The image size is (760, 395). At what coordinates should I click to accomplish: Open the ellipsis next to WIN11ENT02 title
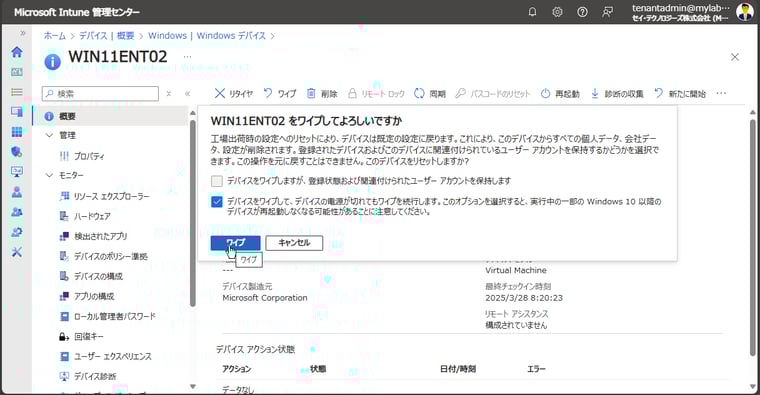[187, 57]
